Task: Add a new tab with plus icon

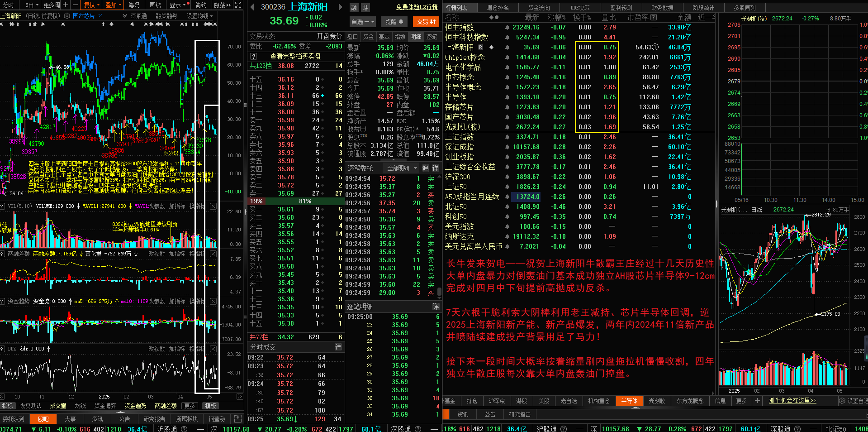Action: (x=757, y=401)
